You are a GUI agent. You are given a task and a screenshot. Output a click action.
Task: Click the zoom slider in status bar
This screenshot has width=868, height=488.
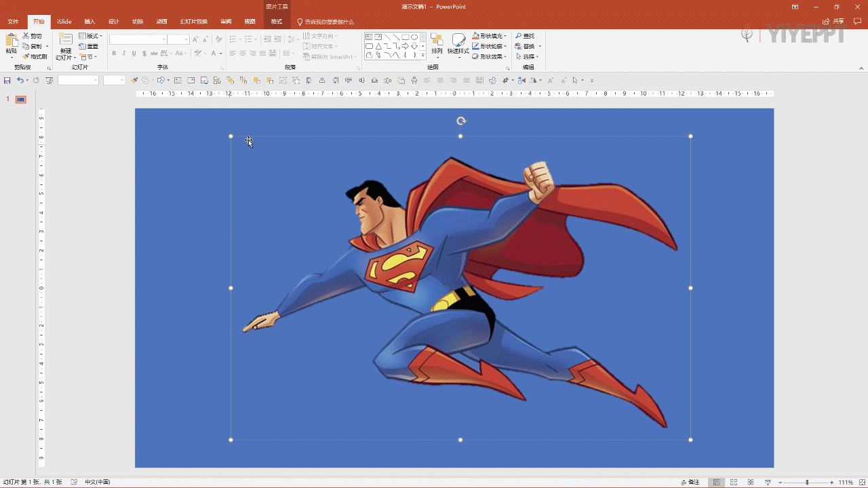coord(807,483)
